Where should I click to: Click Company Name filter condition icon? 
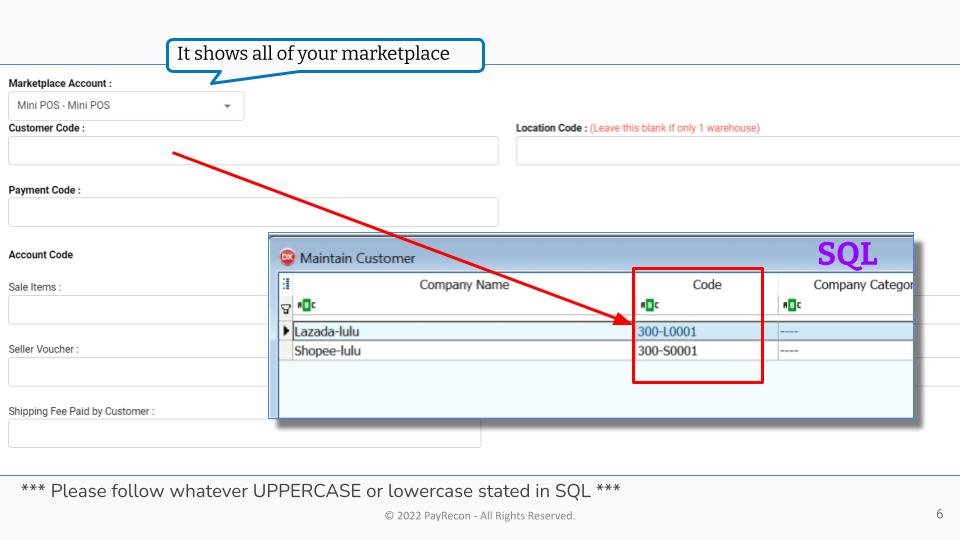tap(306, 305)
